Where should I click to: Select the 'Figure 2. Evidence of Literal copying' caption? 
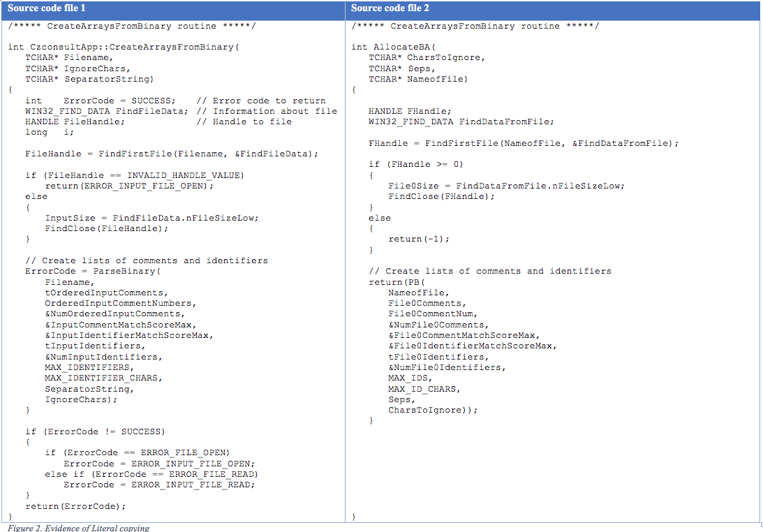[x=78, y=528]
